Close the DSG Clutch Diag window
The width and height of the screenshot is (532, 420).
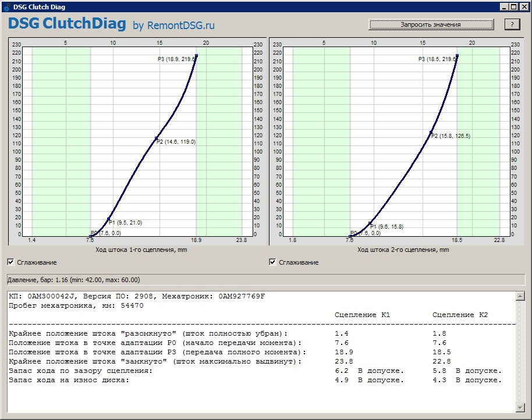524,7
